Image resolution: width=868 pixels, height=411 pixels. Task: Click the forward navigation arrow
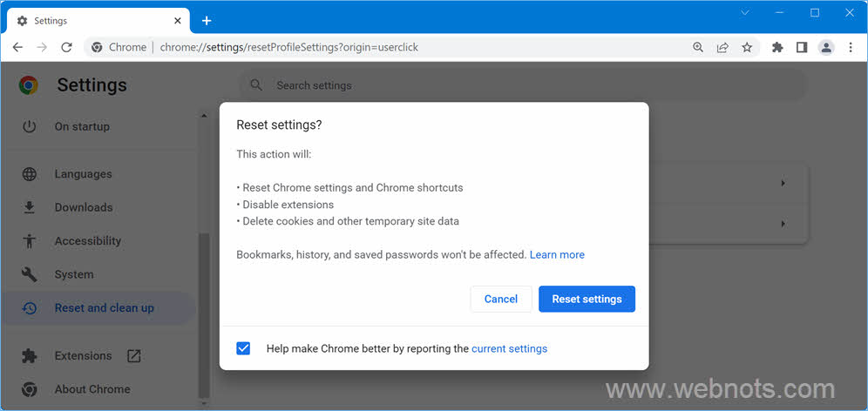(x=42, y=48)
